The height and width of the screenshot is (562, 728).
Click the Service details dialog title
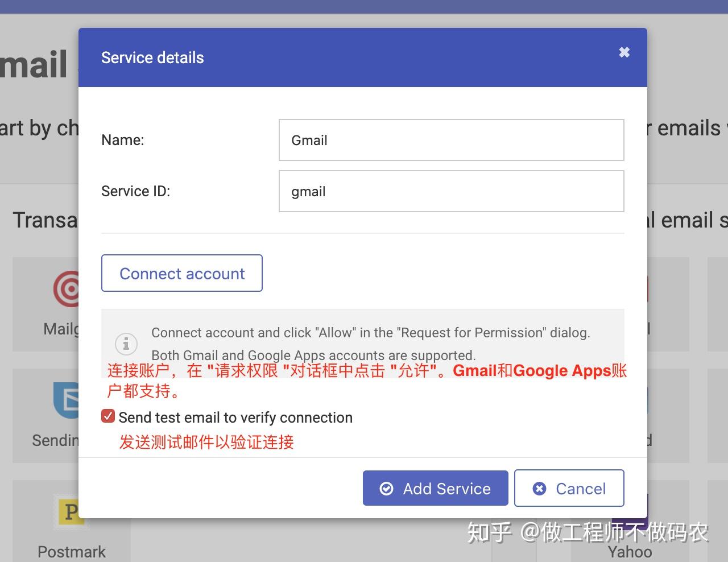point(152,57)
